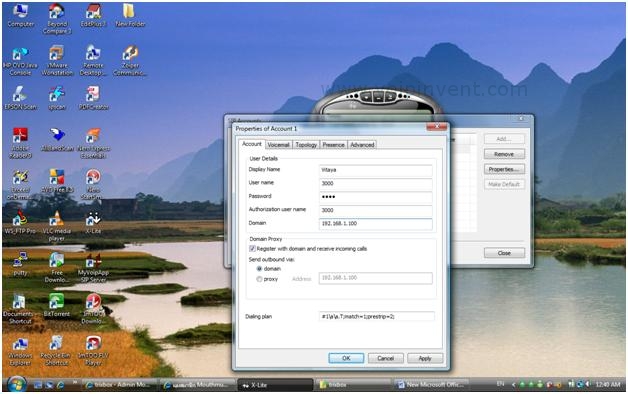Switch to the Advanced tab
Screen dimensions: 628x394
pyautogui.click(x=362, y=145)
